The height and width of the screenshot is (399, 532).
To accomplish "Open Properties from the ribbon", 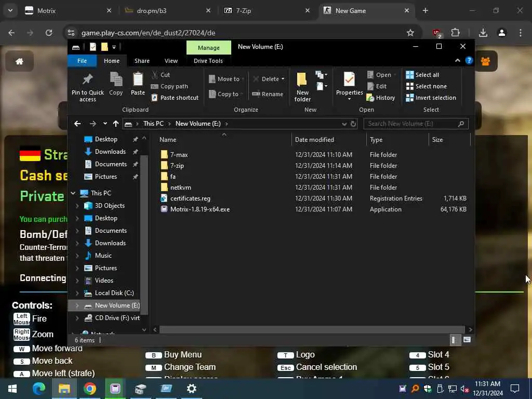I will (350, 86).
